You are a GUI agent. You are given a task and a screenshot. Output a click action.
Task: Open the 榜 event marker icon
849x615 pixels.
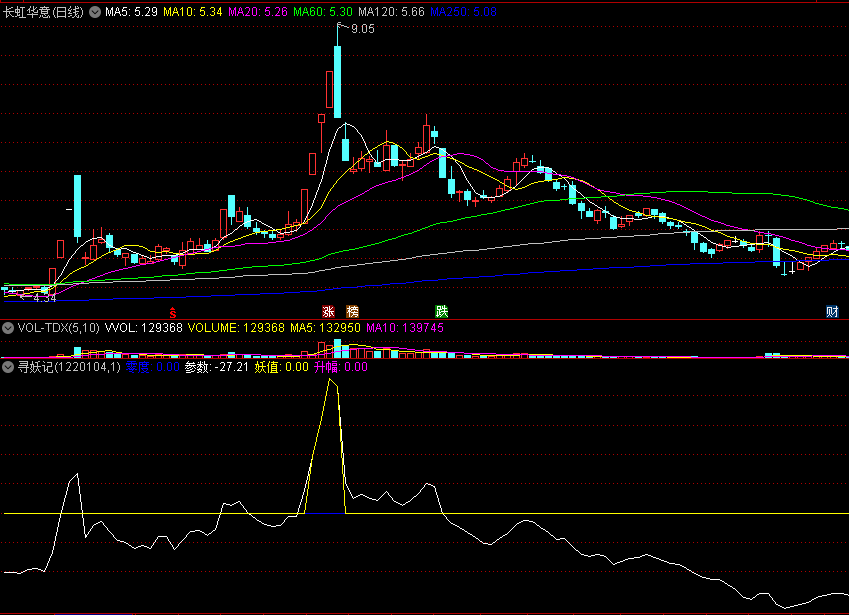tap(352, 312)
